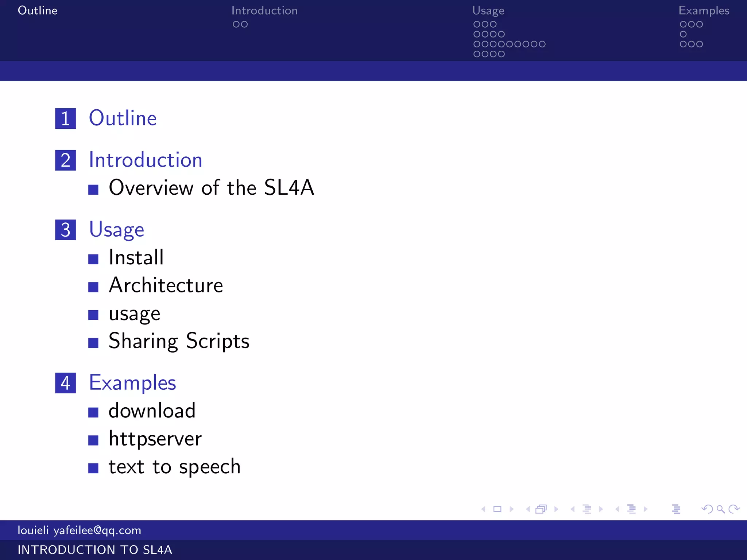Click the subsection navigation lines icon
The image size is (747, 560).
tap(587, 509)
